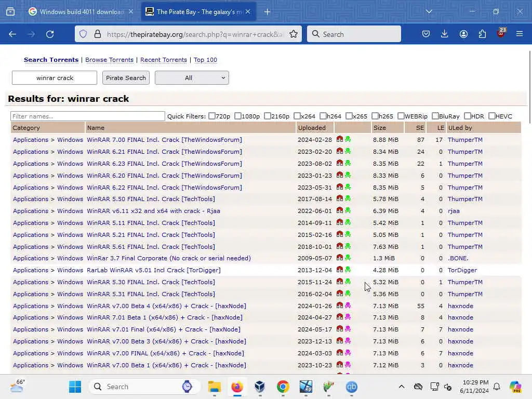This screenshot has width=532, height=399.
Task: Enable the 1080p quick filter
Action: click(238, 116)
